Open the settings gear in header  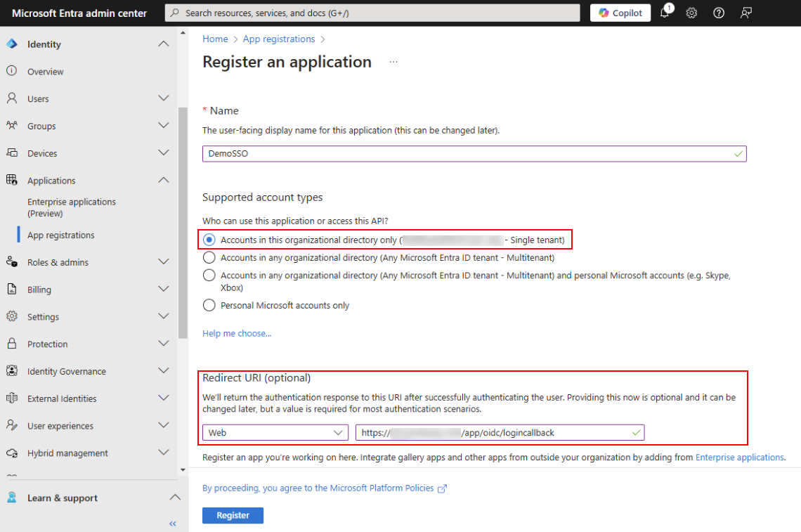click(691, 13)
